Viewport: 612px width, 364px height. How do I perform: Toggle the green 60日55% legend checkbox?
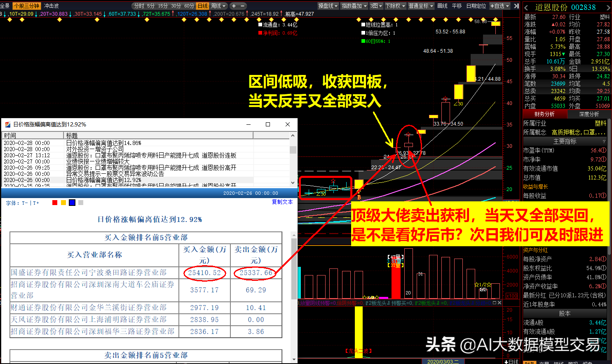click(x=363, y=41)
